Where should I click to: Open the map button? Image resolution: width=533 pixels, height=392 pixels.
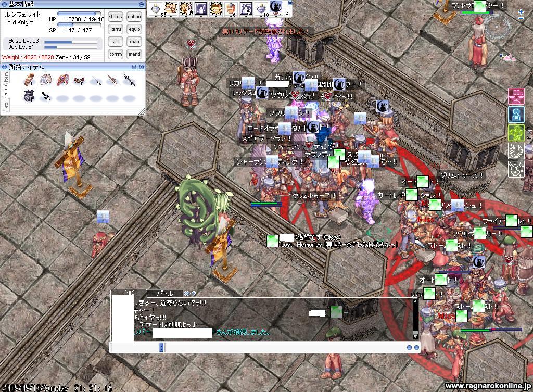click(x=134, y=42)
